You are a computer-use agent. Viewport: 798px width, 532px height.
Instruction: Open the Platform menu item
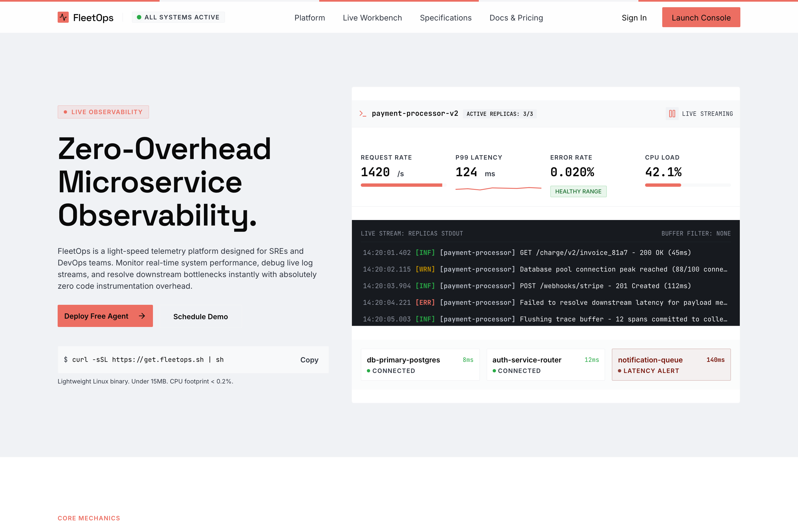click(310, 18)
